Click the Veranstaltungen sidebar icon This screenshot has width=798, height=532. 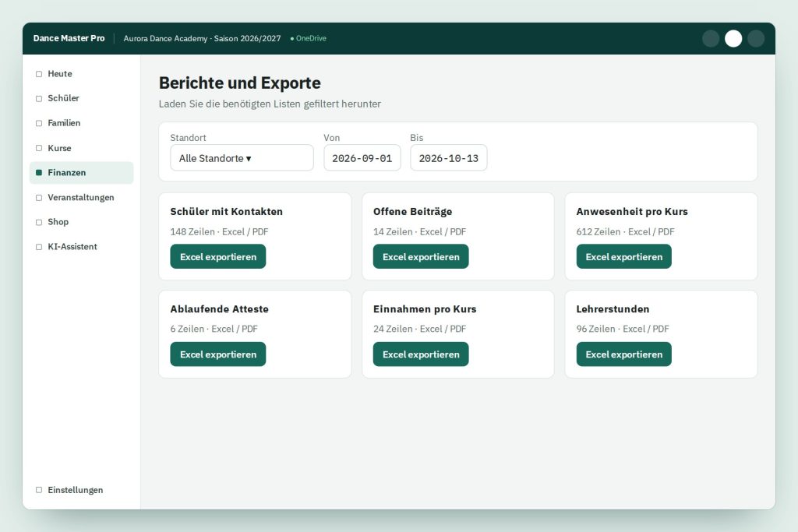[x=39, y=198]
